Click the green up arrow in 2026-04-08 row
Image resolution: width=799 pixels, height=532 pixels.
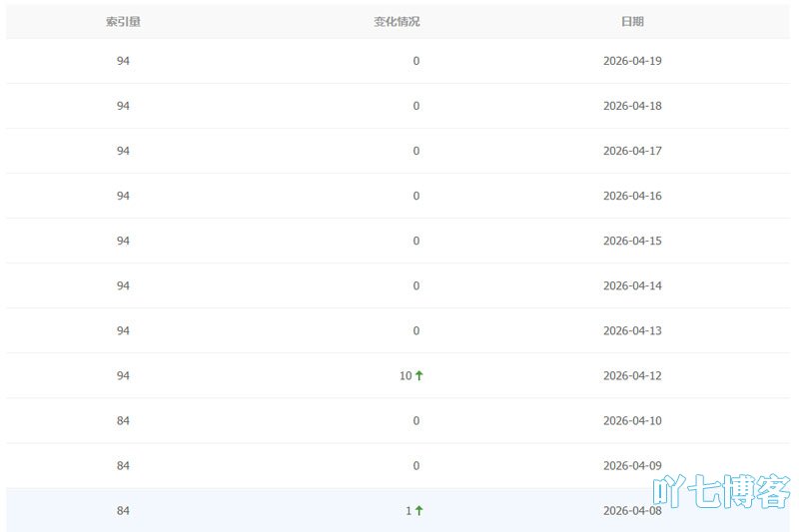point(419,510)
